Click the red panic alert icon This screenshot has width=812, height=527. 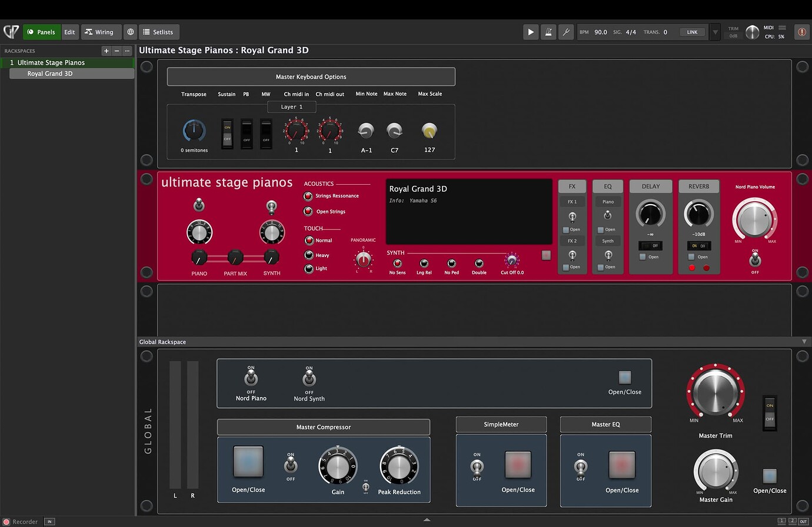coord(801,32)
